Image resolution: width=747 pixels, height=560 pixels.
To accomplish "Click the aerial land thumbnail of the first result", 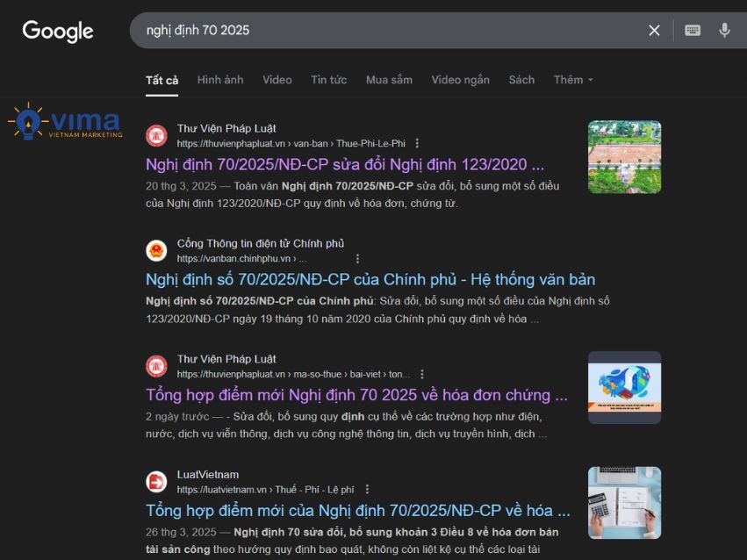I will pyautogui.click(x=624, y=157).
